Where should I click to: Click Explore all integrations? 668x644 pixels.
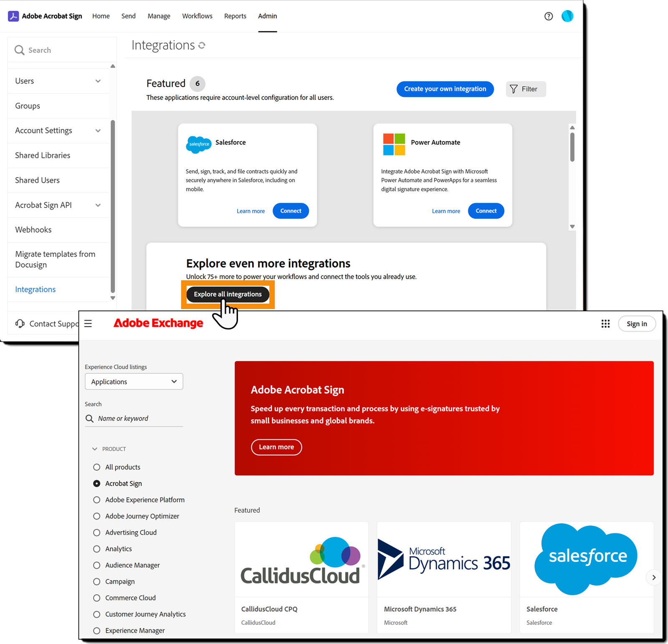pyautogui.click(x=228, y=294)
